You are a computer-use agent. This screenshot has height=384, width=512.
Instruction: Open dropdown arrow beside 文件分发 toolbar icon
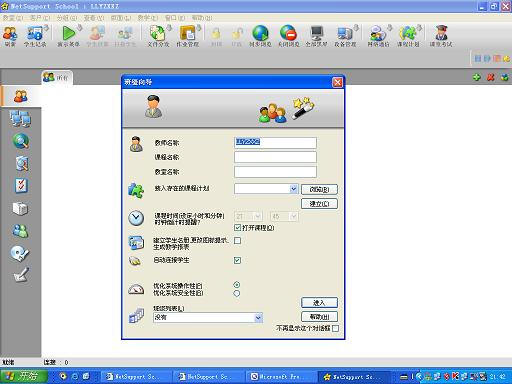click(169, 28)
